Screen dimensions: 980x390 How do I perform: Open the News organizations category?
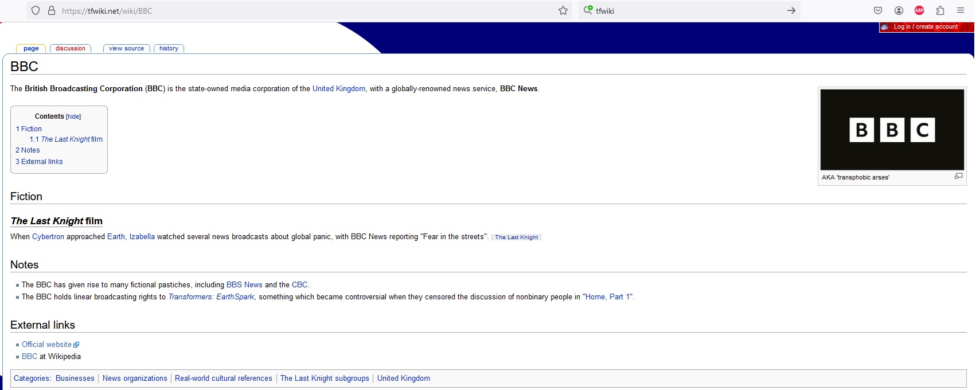(x=135, y=379)
